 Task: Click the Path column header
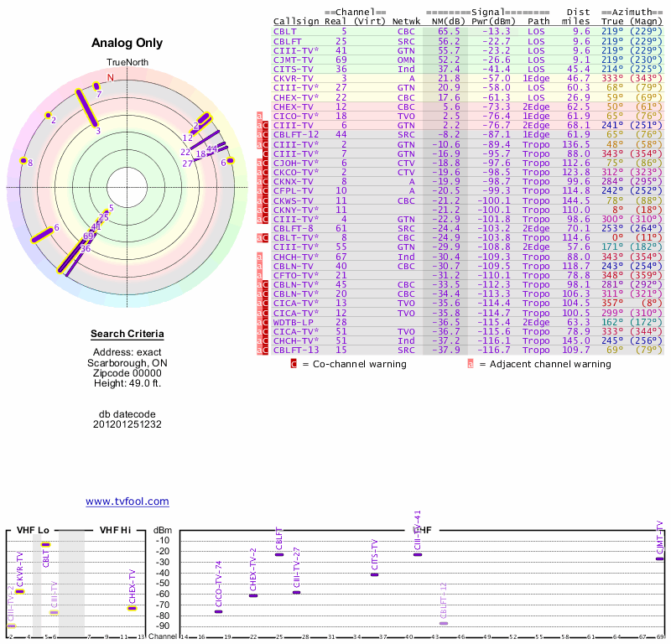538,22
